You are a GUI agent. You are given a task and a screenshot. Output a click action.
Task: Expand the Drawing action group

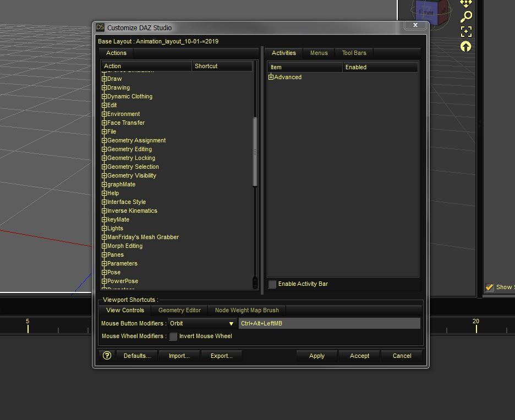pyautogui.click(x=104, y=87)
